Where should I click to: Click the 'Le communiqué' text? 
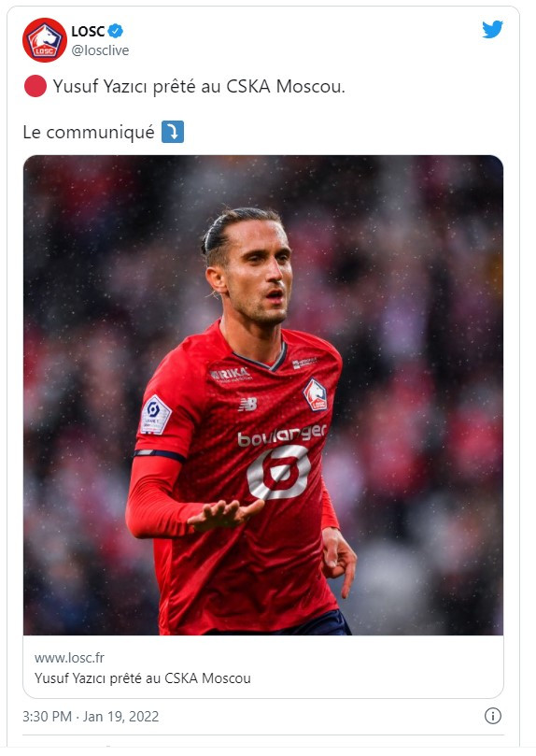89,132
